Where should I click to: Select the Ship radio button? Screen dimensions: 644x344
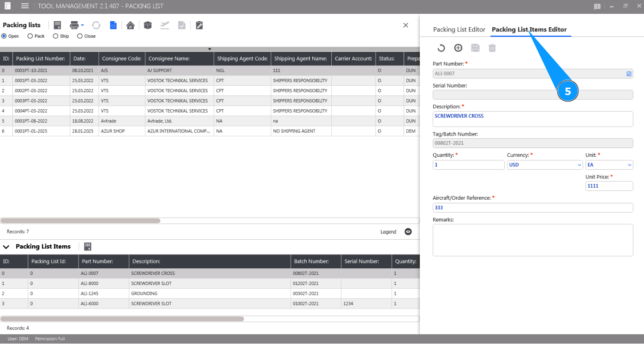coord(56,36)
